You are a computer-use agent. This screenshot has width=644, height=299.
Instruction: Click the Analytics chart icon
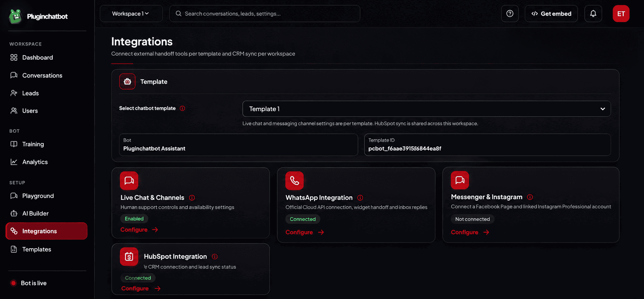point(14,162)
